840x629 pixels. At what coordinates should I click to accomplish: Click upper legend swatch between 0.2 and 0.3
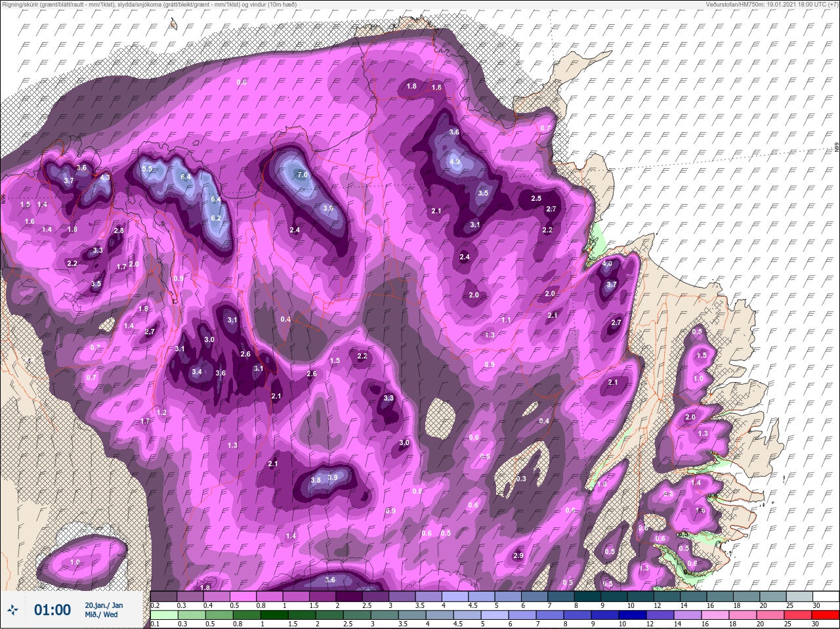(164, 596)
